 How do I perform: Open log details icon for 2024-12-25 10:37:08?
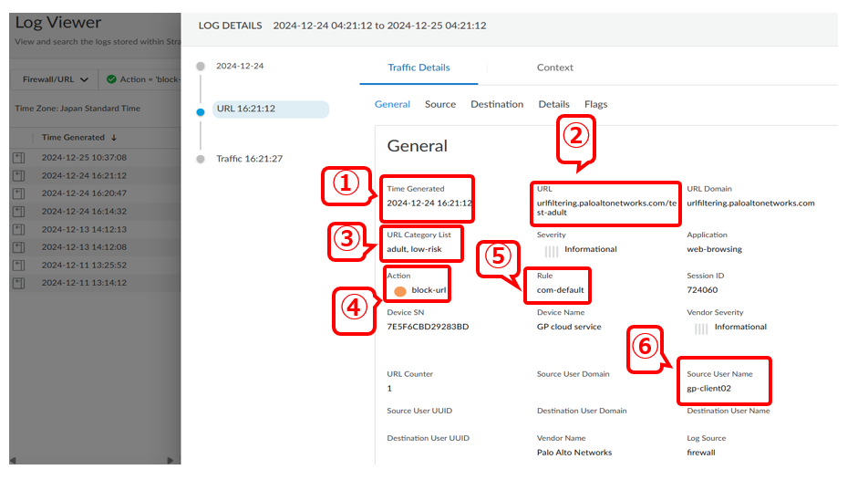[x=18, y=158]
